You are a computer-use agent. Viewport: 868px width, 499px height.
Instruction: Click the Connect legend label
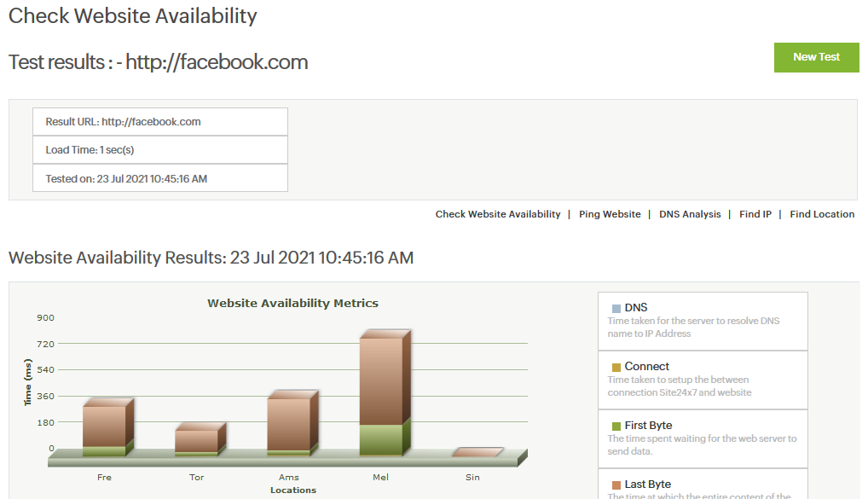coord(647,366)
